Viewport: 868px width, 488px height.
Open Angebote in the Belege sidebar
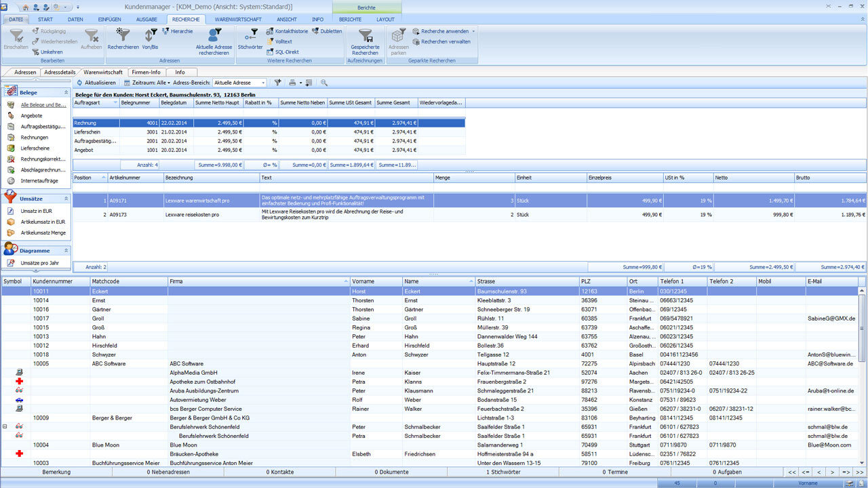click(33, 115)
